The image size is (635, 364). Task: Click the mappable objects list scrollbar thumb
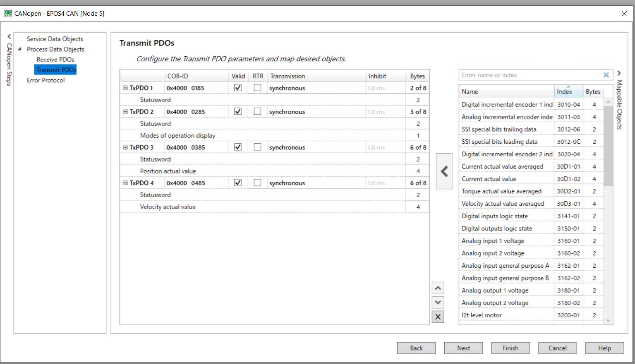point(608,146)
